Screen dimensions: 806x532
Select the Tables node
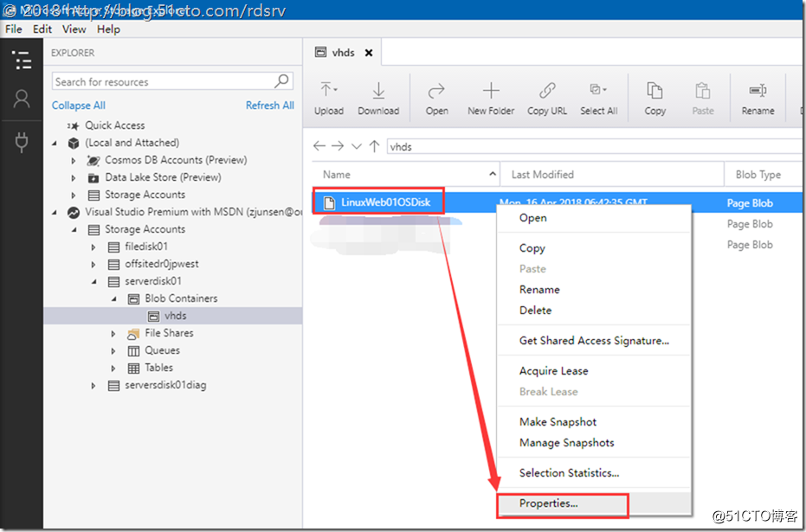158,368
